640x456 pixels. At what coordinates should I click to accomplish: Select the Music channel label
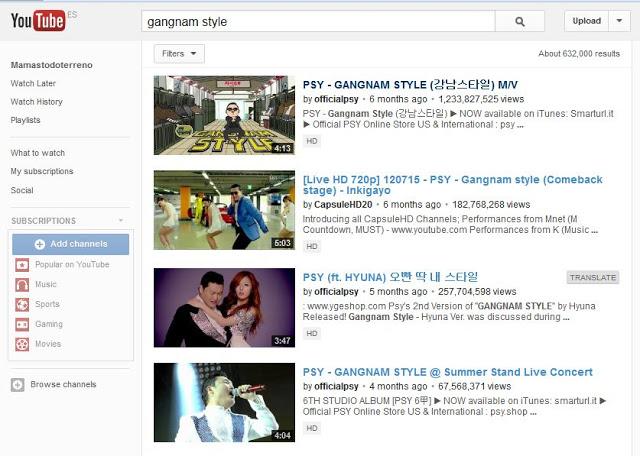(x=46, y=284)
